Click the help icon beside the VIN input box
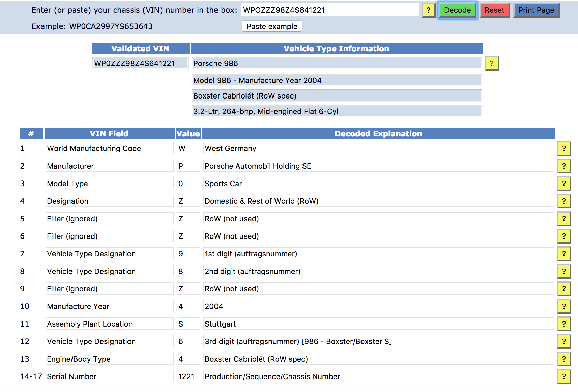This screenshot has width=578, height=392. point(428,10)
